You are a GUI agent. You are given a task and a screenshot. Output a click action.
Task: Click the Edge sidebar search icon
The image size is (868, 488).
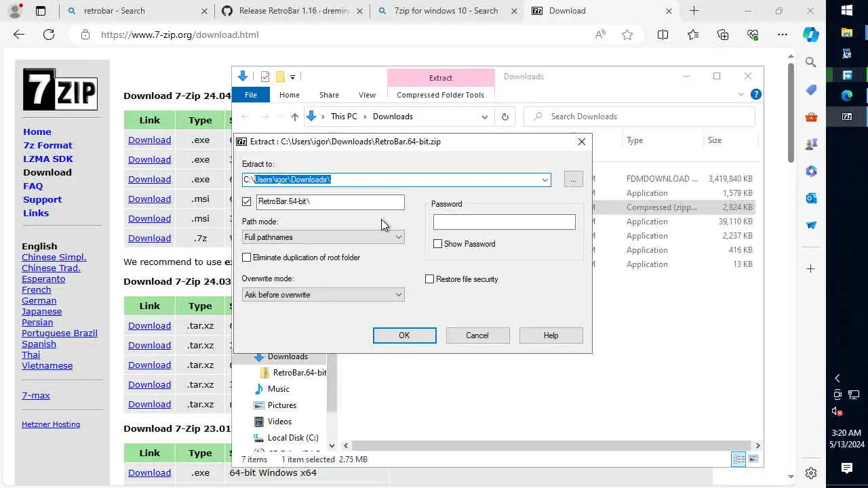pyautogui.click(x=811, y=62)
